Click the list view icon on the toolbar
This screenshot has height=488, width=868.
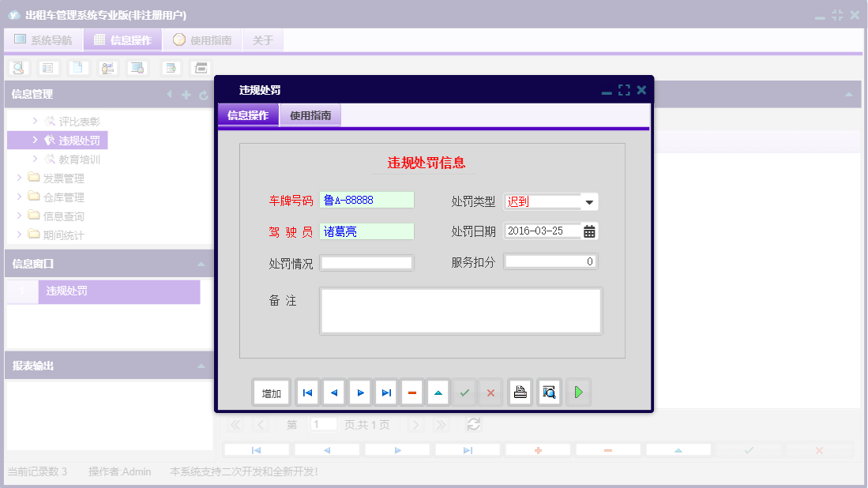coord(47,68)
